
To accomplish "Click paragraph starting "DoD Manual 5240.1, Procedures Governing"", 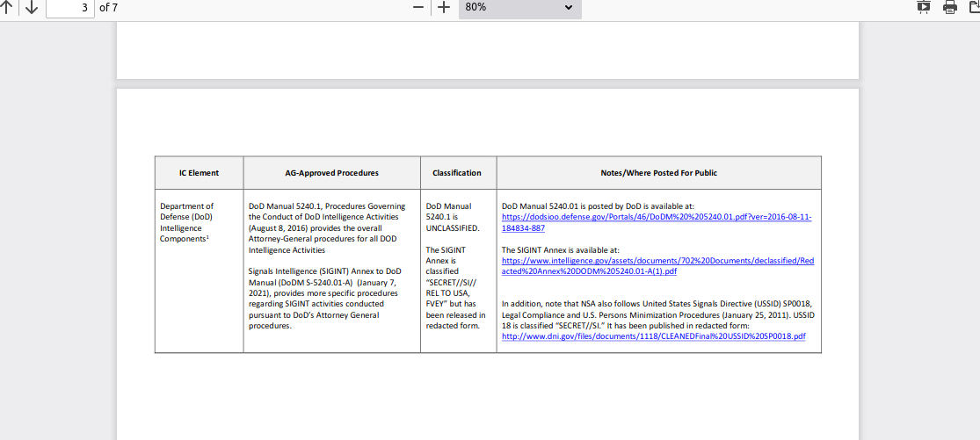I will (326, 227).
